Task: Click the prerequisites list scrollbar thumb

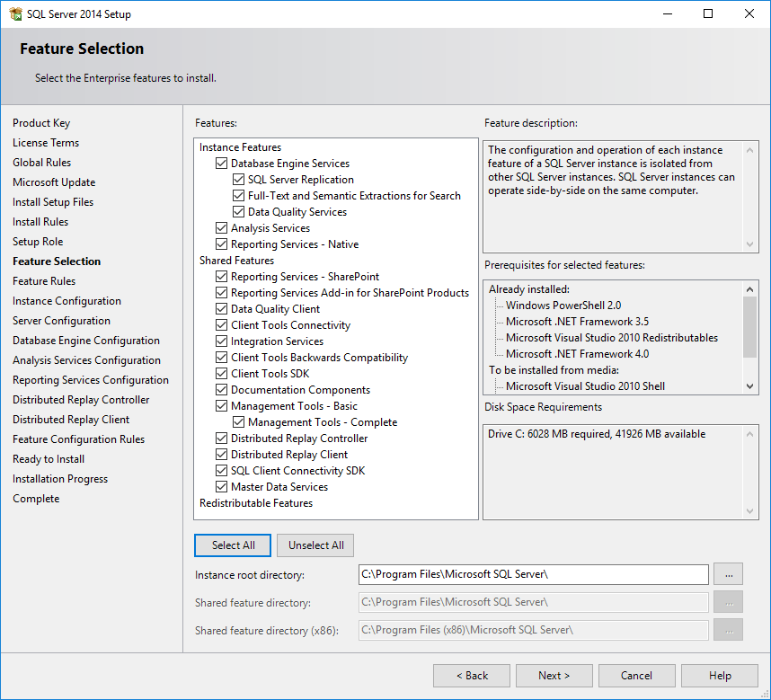Action: 749,327
